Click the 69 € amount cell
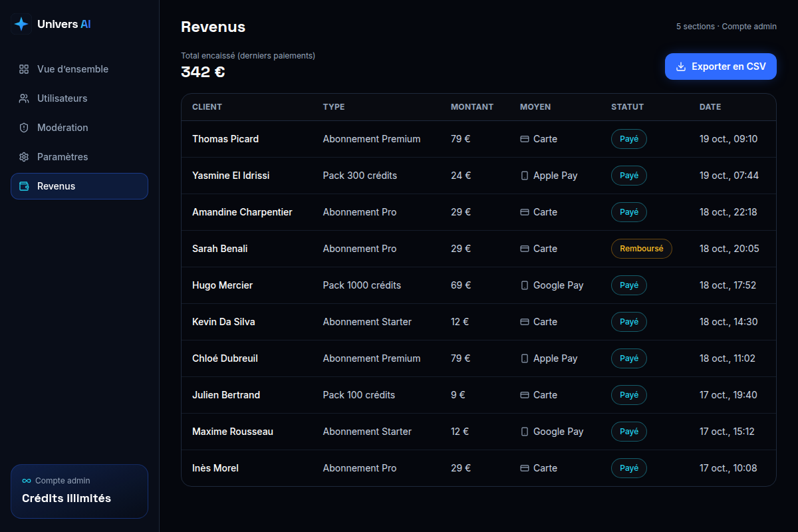The width and height of the screenshot is (798, 532). tap(461, 285)
